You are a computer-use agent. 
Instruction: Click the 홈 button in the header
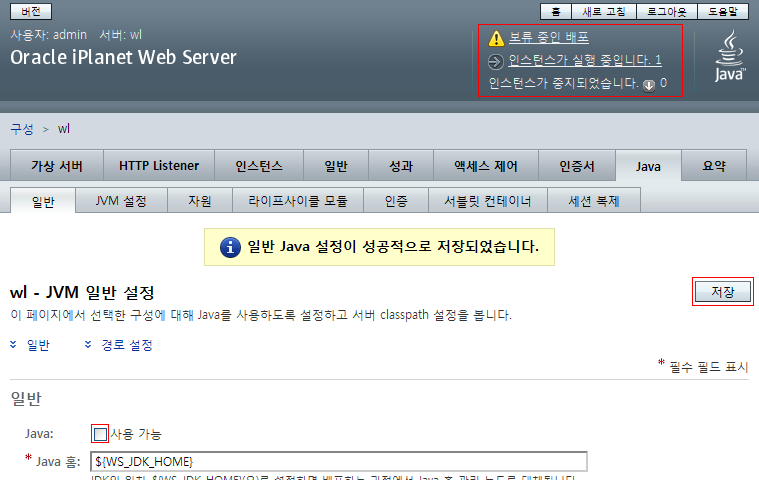coord(556,11)
